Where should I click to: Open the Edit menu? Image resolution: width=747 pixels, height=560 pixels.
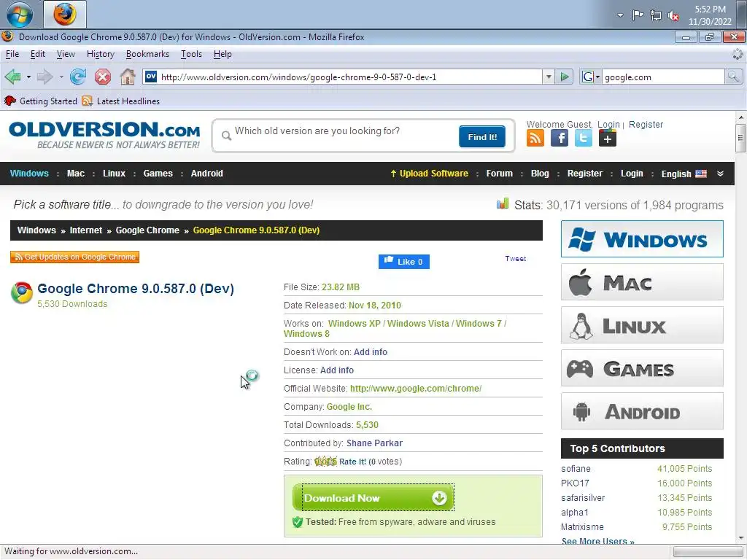point(38,54)
